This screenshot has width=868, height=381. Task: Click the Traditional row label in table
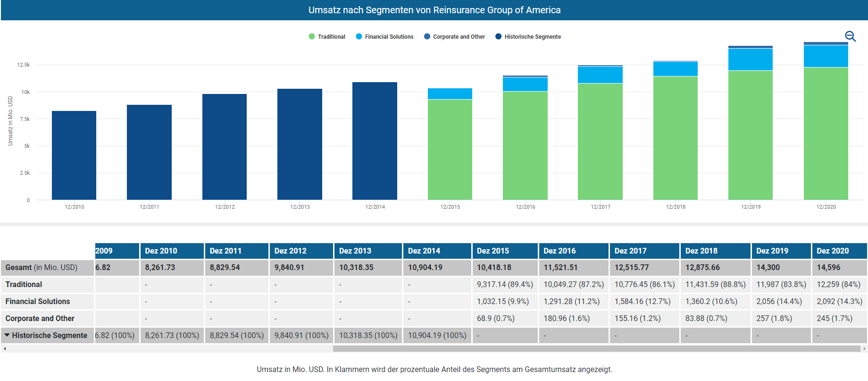(24, 284)
